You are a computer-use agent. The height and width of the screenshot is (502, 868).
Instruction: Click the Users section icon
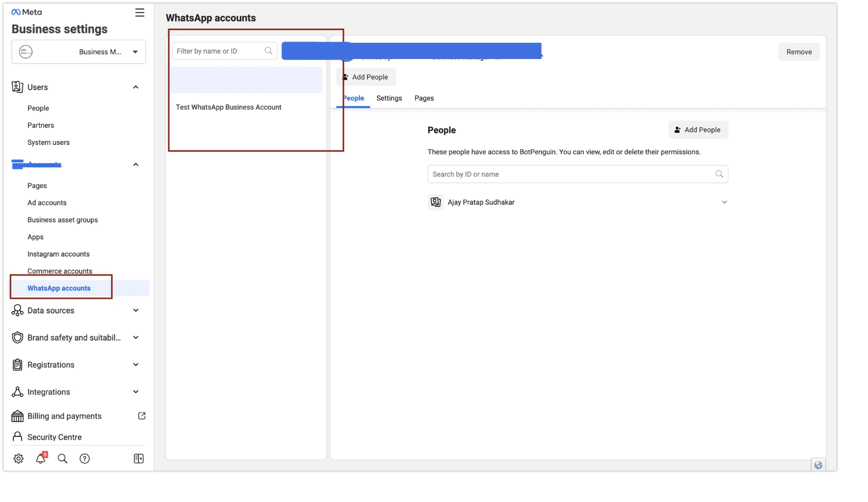(17, 87)
